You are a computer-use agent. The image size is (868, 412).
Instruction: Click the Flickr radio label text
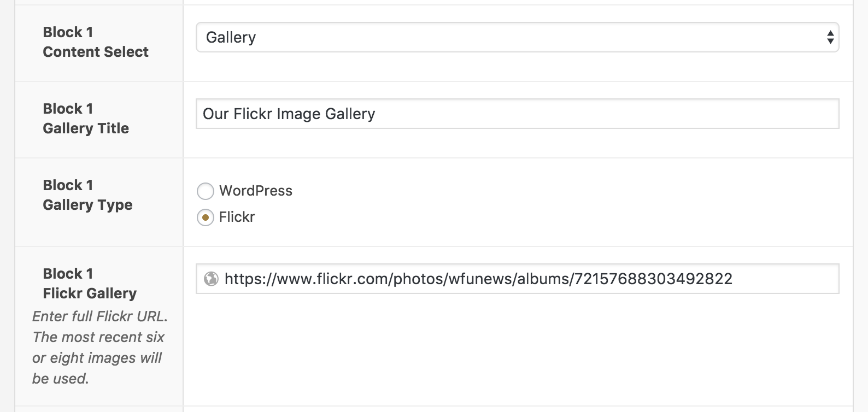tap(237, 217)
